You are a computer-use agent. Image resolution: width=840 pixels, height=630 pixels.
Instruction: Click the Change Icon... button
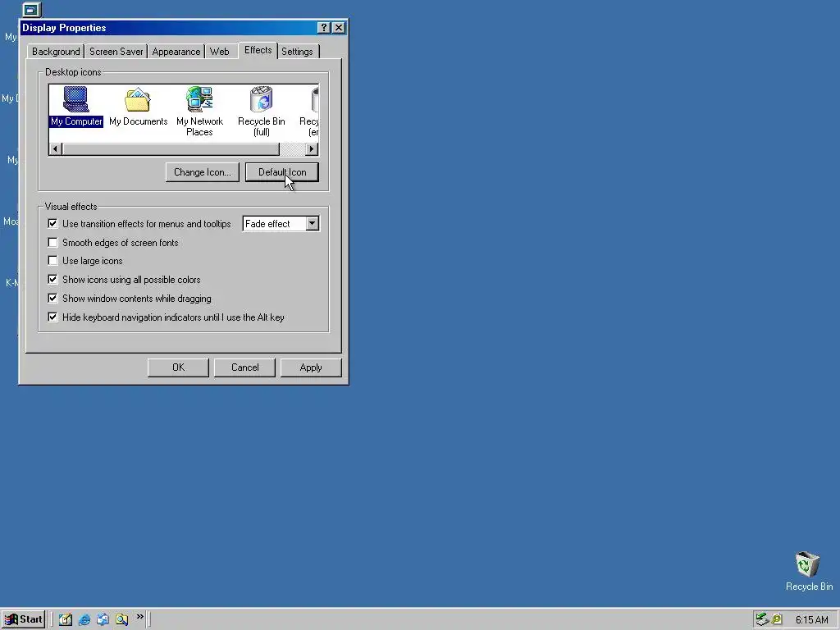tap(203, 172)
